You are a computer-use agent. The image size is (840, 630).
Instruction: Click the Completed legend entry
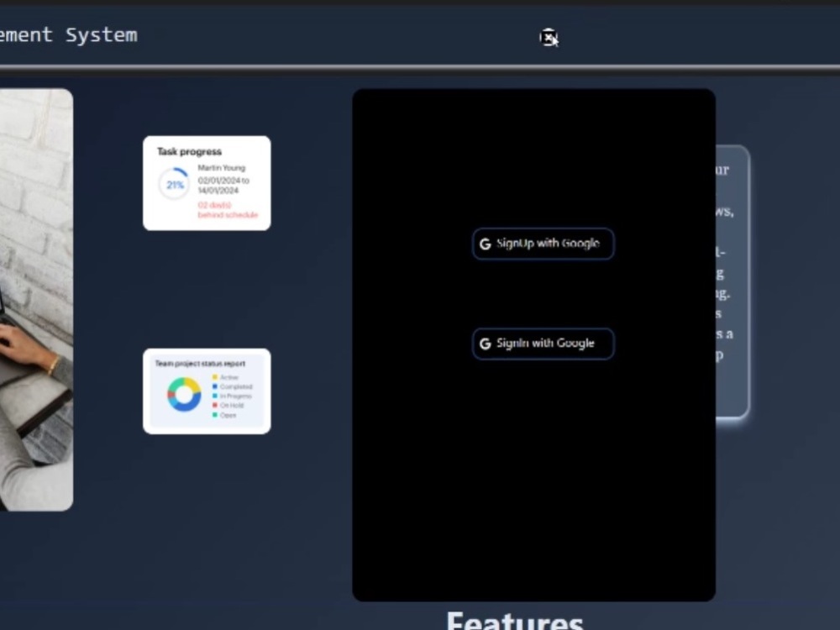pos(233,386)
